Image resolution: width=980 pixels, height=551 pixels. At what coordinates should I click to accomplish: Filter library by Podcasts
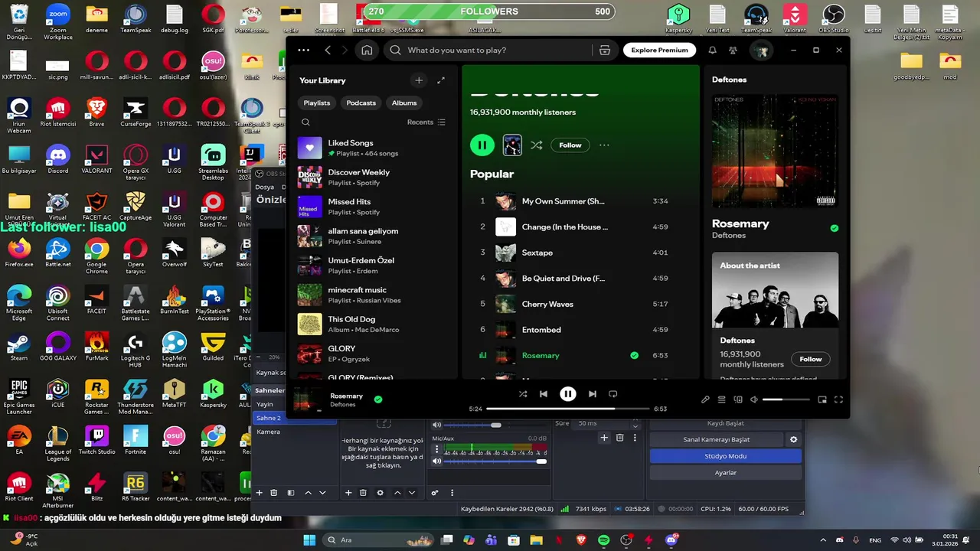(x=361, y=103)
